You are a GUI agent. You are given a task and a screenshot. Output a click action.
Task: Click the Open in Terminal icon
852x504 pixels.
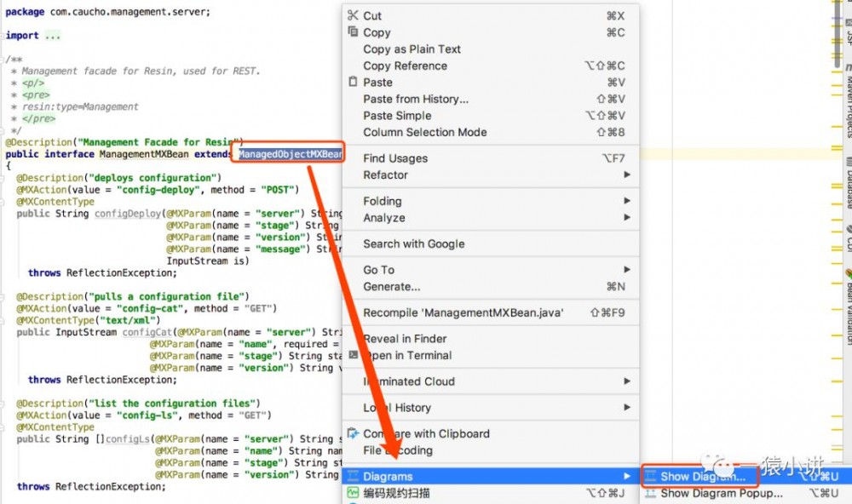tap(354, 355)
